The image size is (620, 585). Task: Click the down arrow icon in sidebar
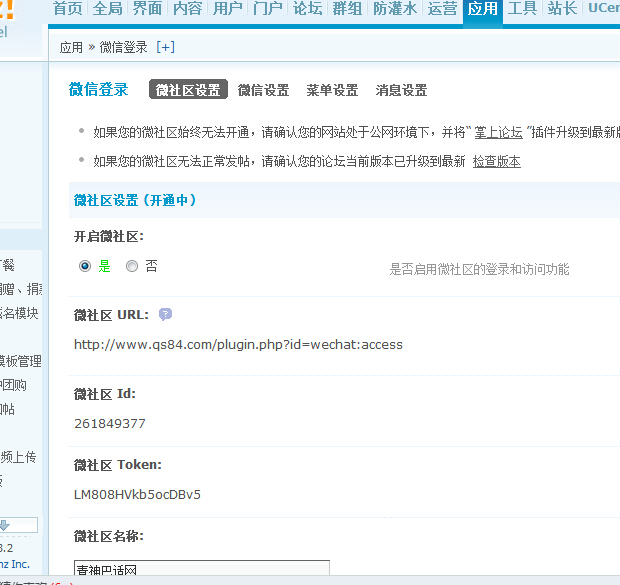click(x=4, y=525)
